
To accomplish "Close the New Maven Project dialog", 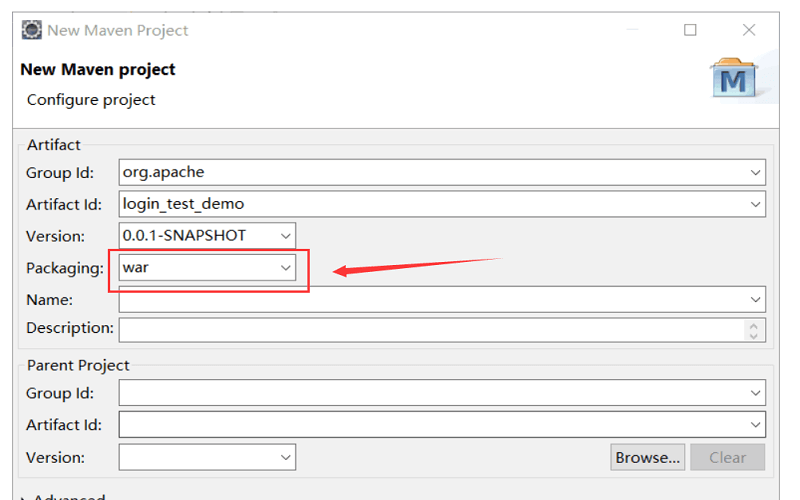I will point(749,30).
